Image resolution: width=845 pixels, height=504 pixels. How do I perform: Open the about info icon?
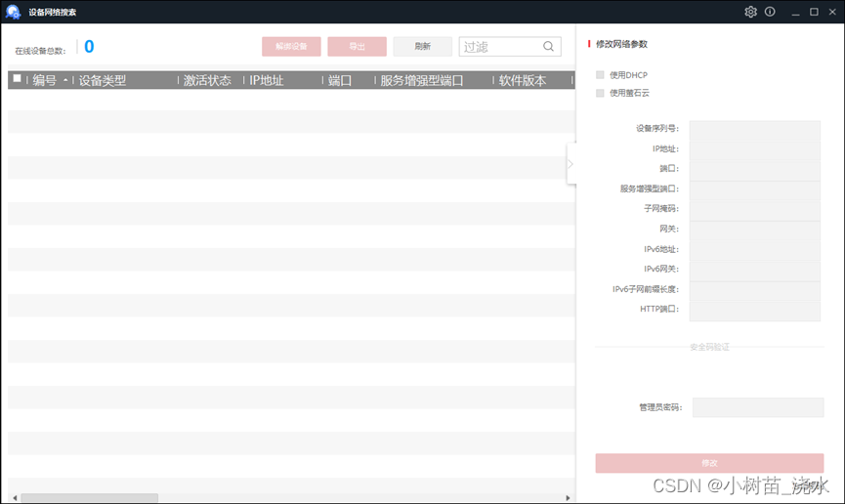pos(770,12)
